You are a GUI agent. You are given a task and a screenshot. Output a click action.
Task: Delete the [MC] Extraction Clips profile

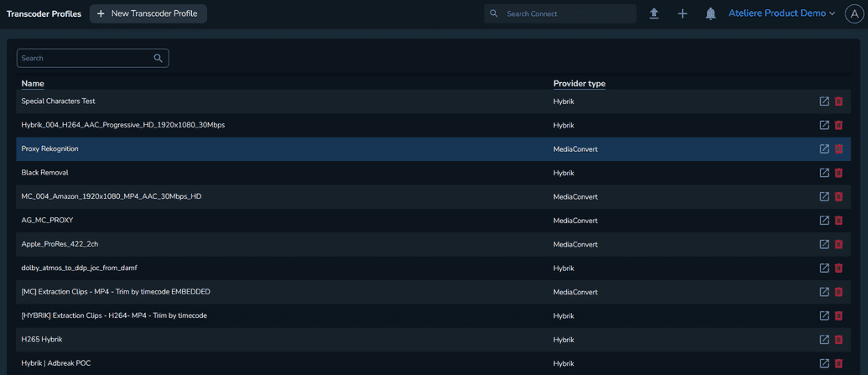[839, 292]
